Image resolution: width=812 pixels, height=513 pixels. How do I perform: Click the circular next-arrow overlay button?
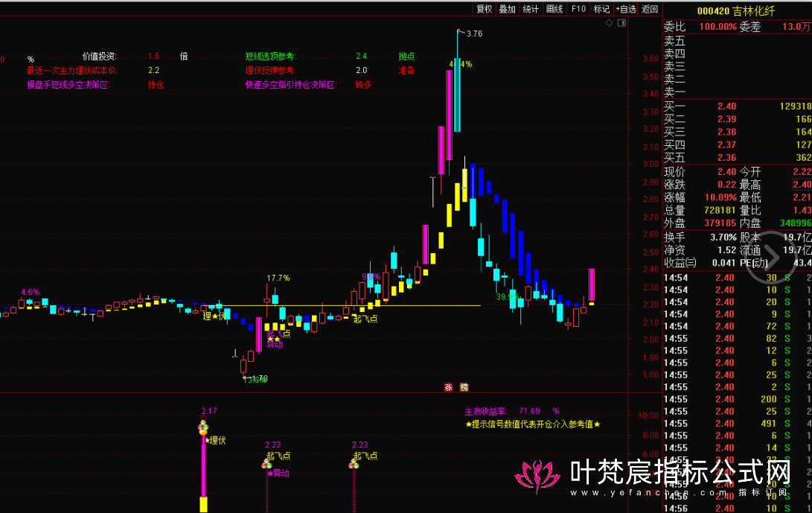770,257
